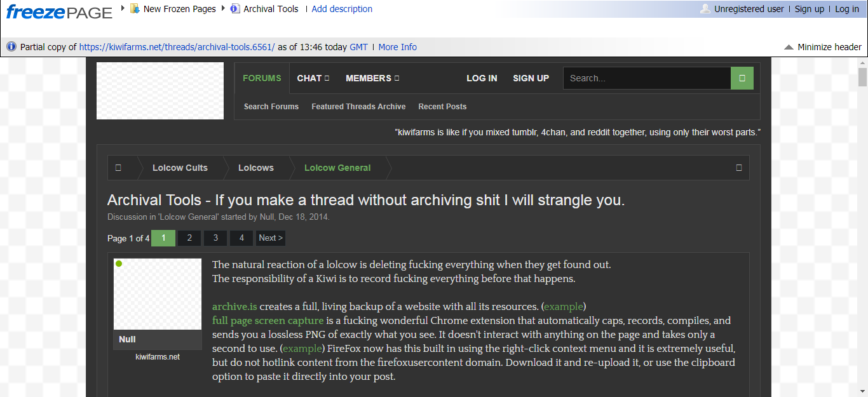Click New Frozen Pages link
868x397 pixels.
pos(180,9)
